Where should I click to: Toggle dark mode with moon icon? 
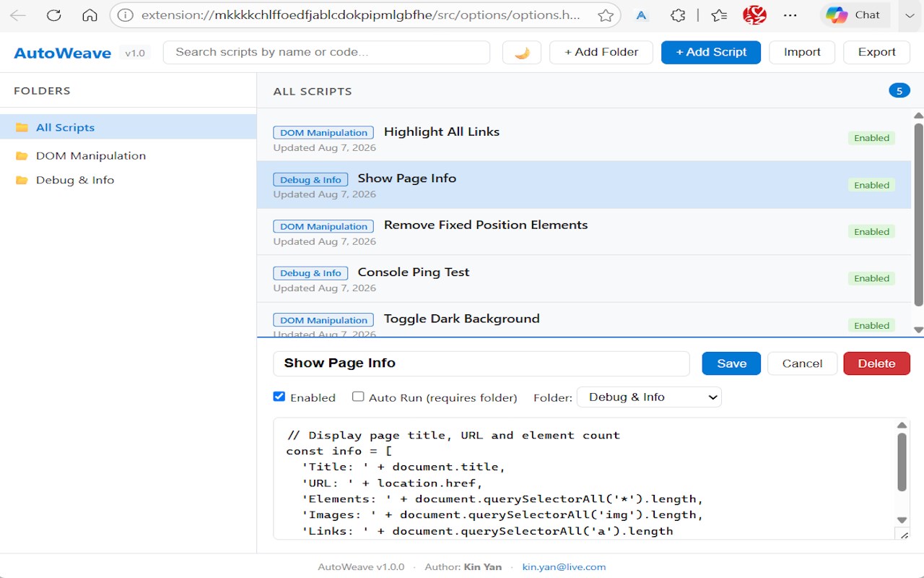click(x=522, y=53)
